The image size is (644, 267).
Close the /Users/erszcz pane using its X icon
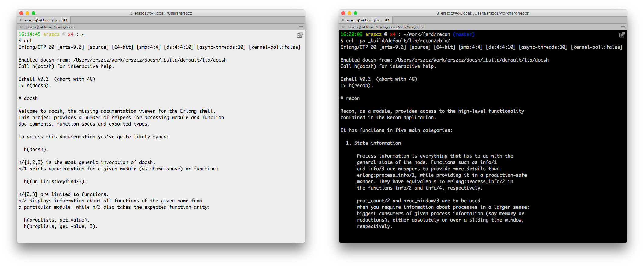[21, 27]
